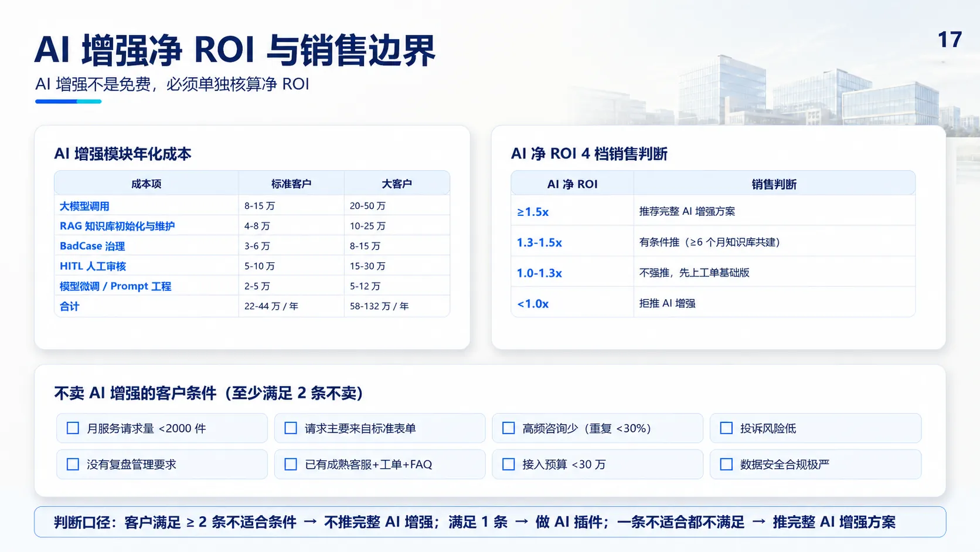Check the 月服务请求量 <2000 件 checkbox
This screenshot has width=980, height=552.
(x=73, y=428)
